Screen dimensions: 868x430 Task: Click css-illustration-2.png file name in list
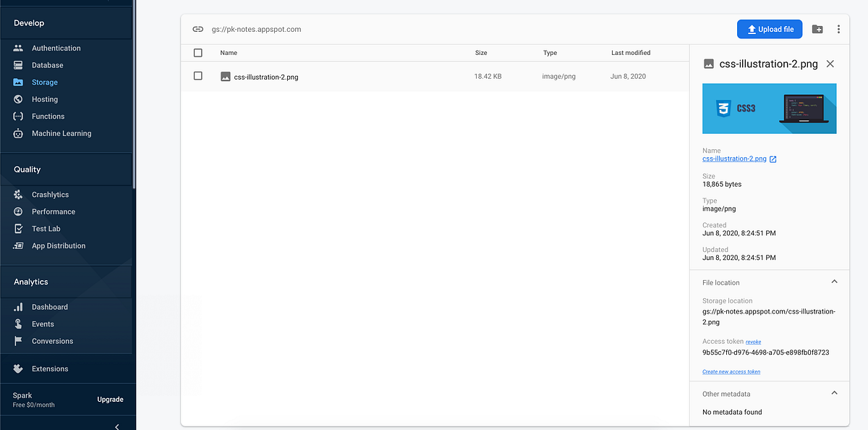[x=266, y=77]
